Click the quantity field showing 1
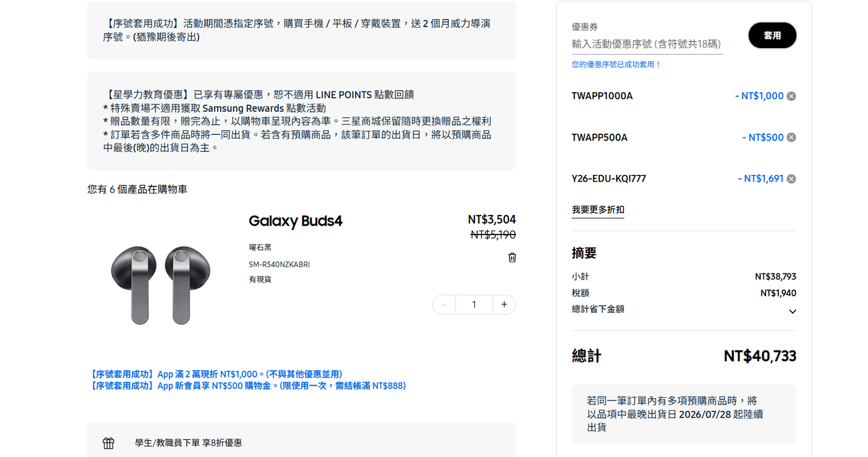Viewport: 868px width, 457px height. 474,304
